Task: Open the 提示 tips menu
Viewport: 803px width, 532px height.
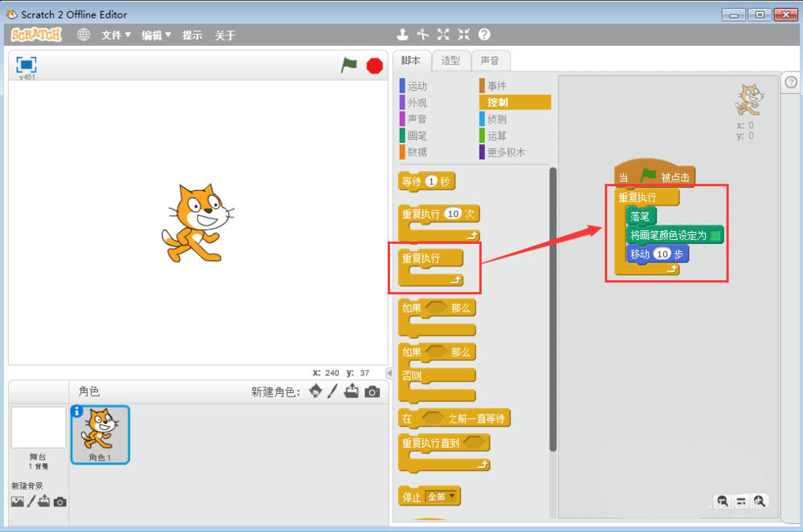Action: (x=192, y=35)
